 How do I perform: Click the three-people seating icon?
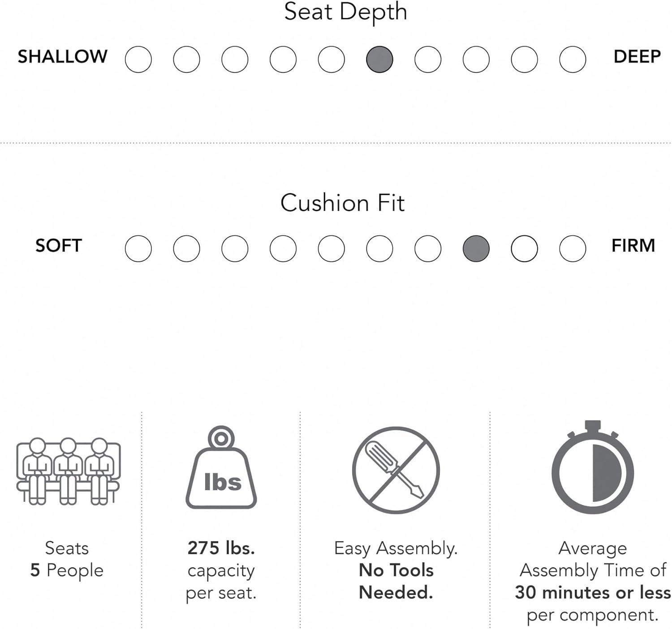coord(68,471)
